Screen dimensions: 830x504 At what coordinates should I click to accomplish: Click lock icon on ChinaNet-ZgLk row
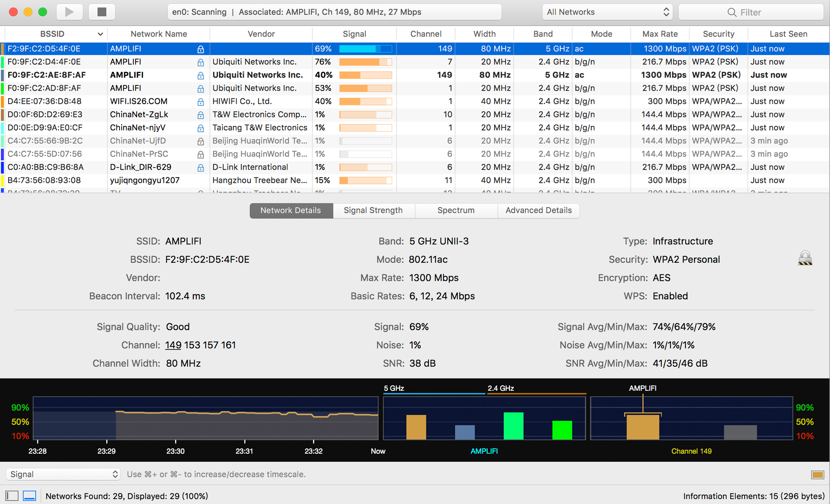[x=200, y=115]
